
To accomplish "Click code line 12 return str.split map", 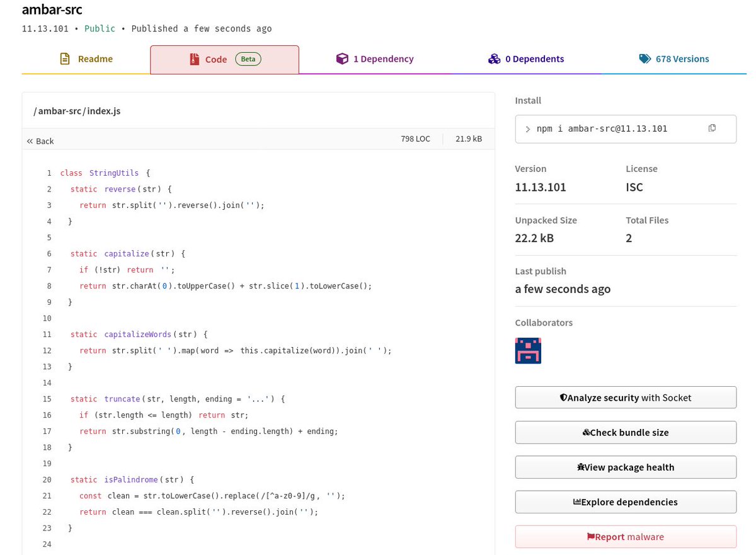I will coord(236,350).
